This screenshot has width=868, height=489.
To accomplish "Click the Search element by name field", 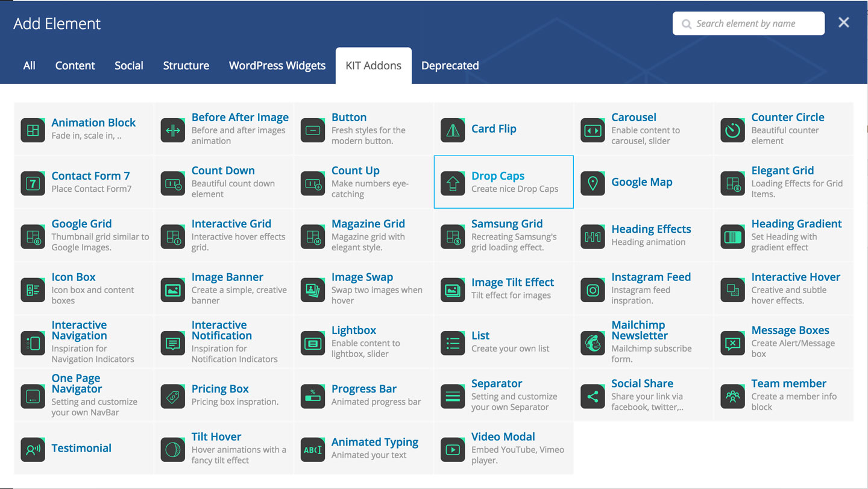I will [x=749, y=24].
